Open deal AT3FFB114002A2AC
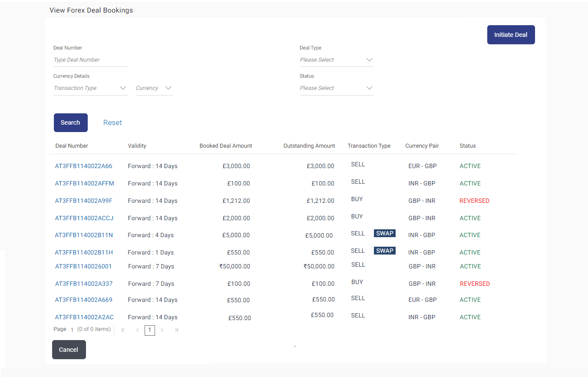588x377 pixels. [x=84, y=317]
